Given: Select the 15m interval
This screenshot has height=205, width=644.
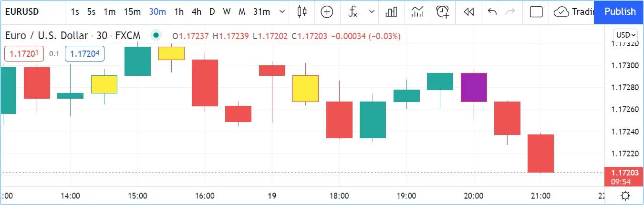Looking at the screenshot, I should (132, 12).
